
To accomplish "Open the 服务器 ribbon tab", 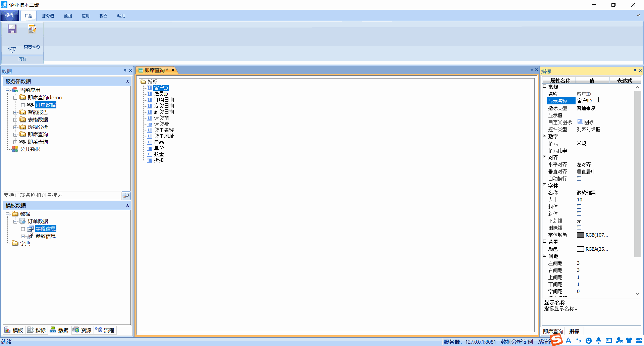I will point(48,16).
